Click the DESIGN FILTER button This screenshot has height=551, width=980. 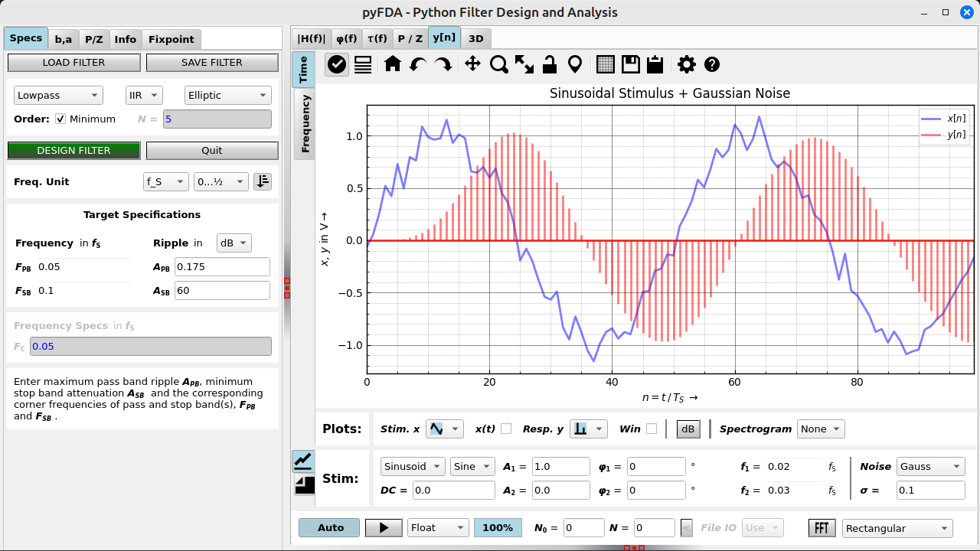click(74, 150)
